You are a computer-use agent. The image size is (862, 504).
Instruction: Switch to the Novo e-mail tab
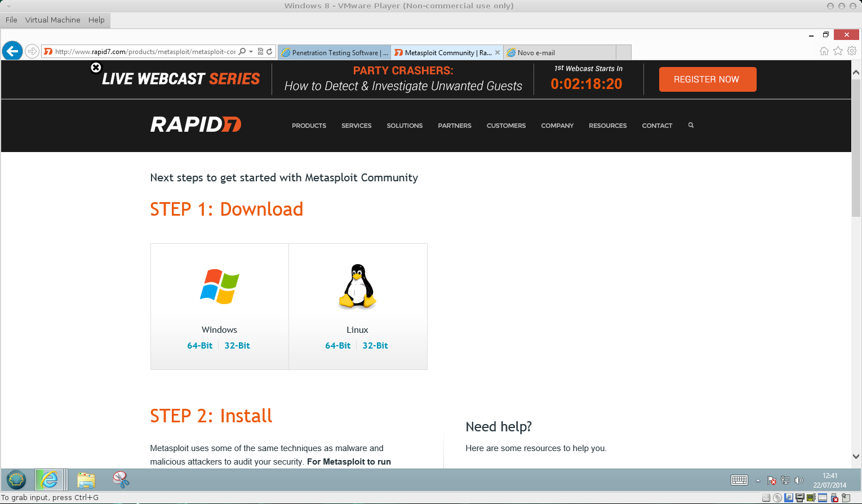(560, 52)
